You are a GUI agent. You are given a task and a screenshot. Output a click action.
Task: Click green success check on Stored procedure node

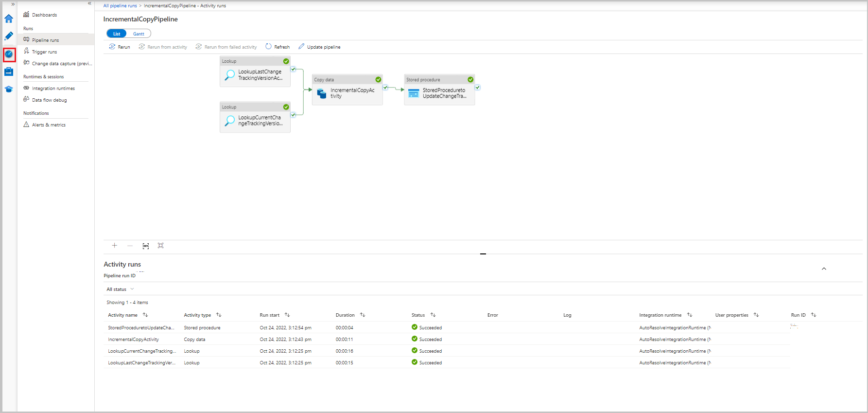470,80
